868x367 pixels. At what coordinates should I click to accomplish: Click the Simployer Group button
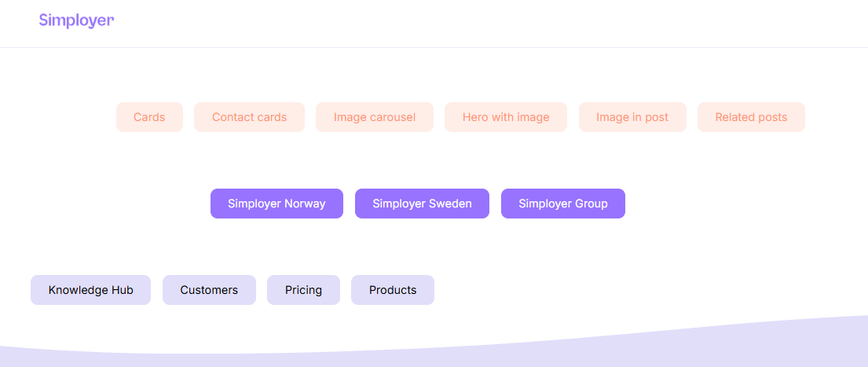tap(563, 204)
